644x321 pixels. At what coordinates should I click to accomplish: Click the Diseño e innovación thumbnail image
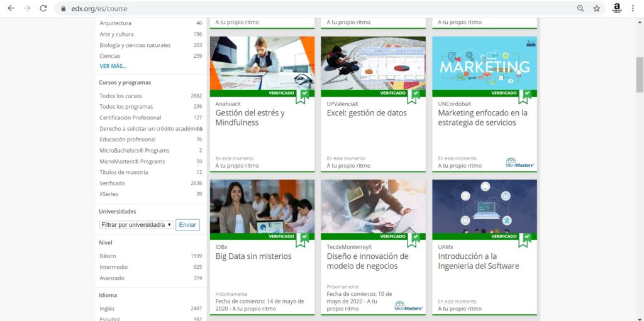pos(374,207)
